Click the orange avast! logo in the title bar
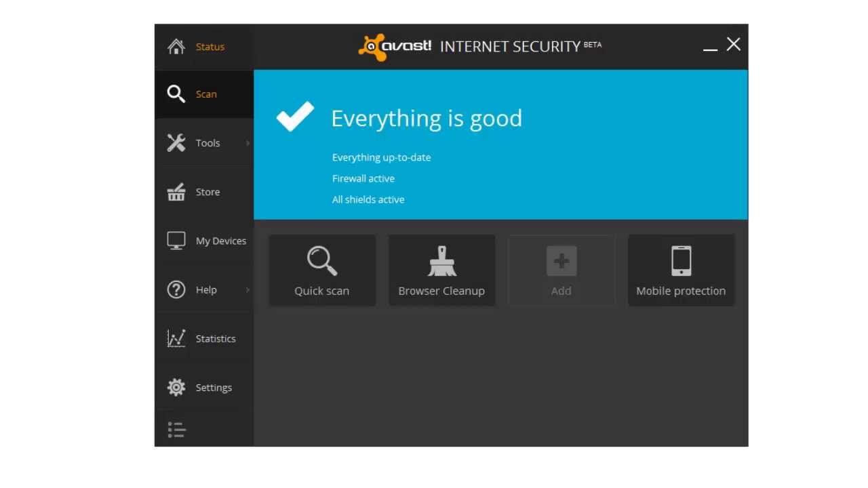 tap(395, 47)
